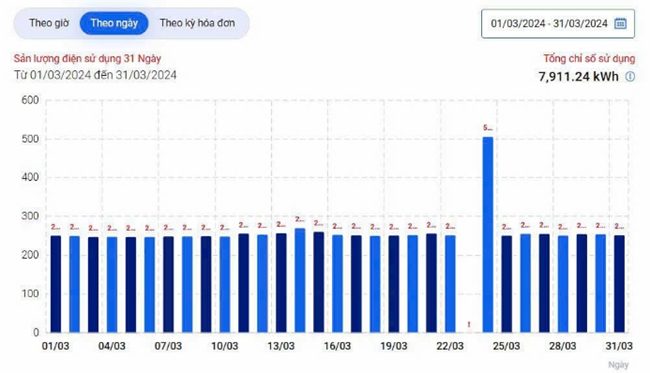The image size is (650, 373).
Task: Click the Ngày axis label
Action: (618, 365)
